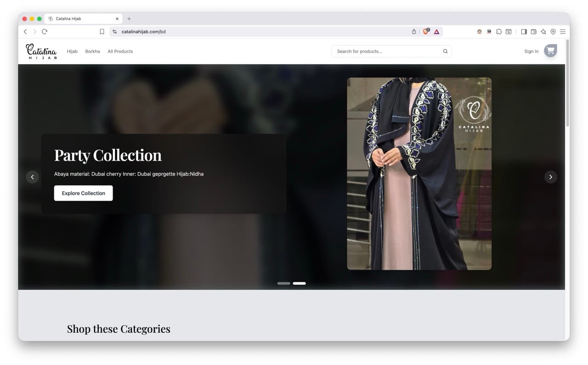Image resolution: width=588 pixels, height=365 pixels.
Task: Open the Sign In link
Action: coord(531,51)
